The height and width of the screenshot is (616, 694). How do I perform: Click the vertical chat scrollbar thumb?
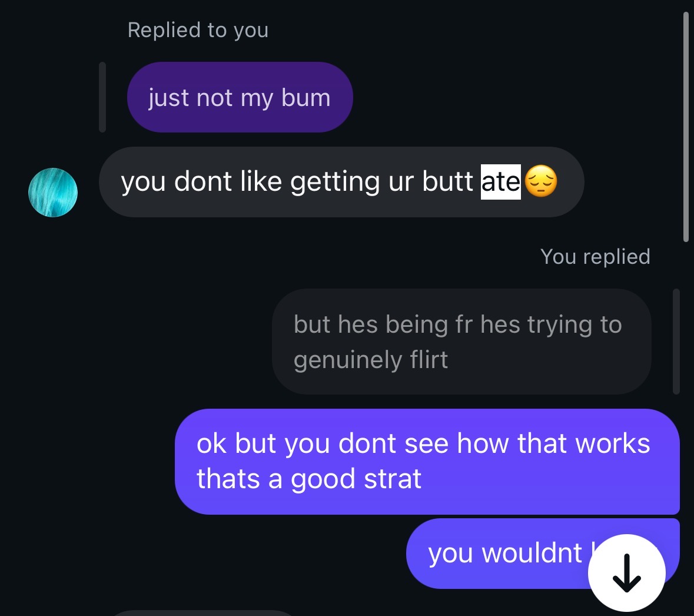tap(686, 127)
